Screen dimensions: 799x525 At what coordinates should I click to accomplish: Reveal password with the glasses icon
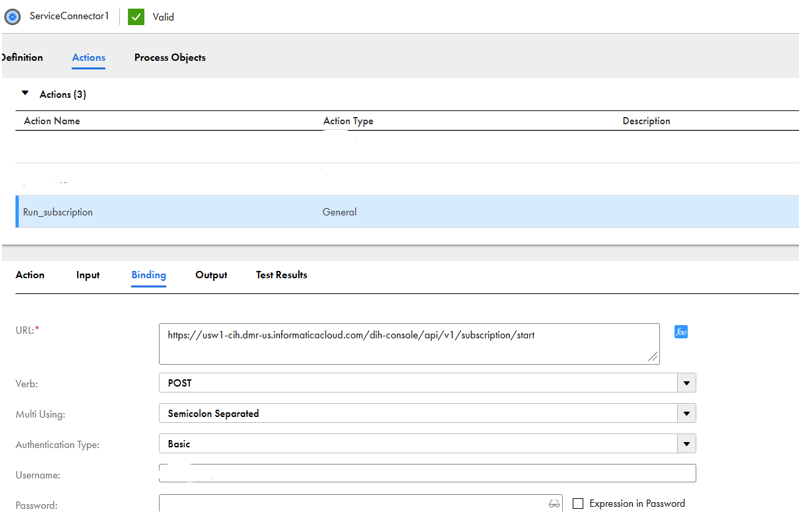click(554, 504)
